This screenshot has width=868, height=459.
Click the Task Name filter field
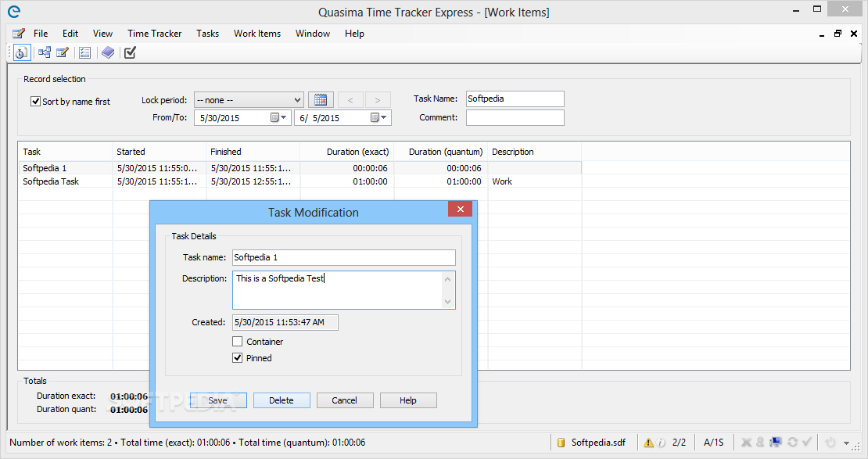(x=515, y=99)
